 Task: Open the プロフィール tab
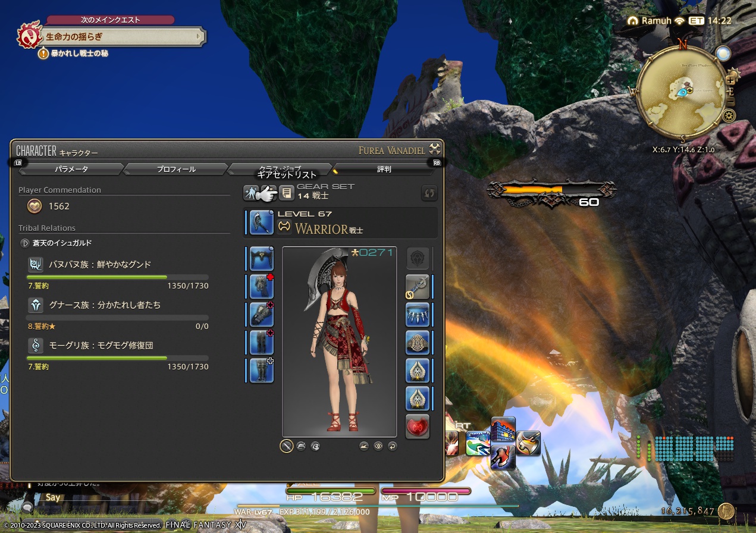pos(175,169)
